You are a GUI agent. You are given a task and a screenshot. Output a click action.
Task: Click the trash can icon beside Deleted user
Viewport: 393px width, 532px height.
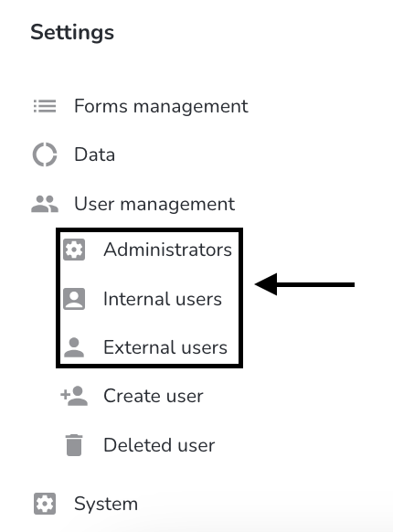point(74,445)
